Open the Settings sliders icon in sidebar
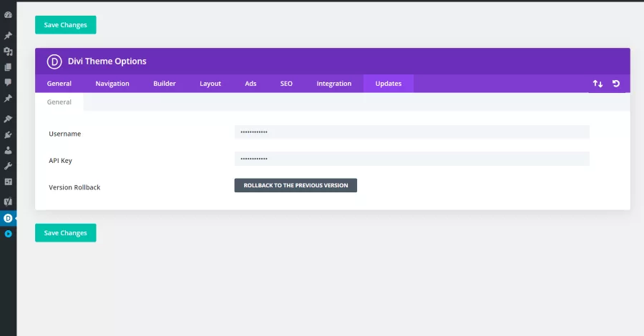This screenshot has width=644, height=336. [8, 182]
